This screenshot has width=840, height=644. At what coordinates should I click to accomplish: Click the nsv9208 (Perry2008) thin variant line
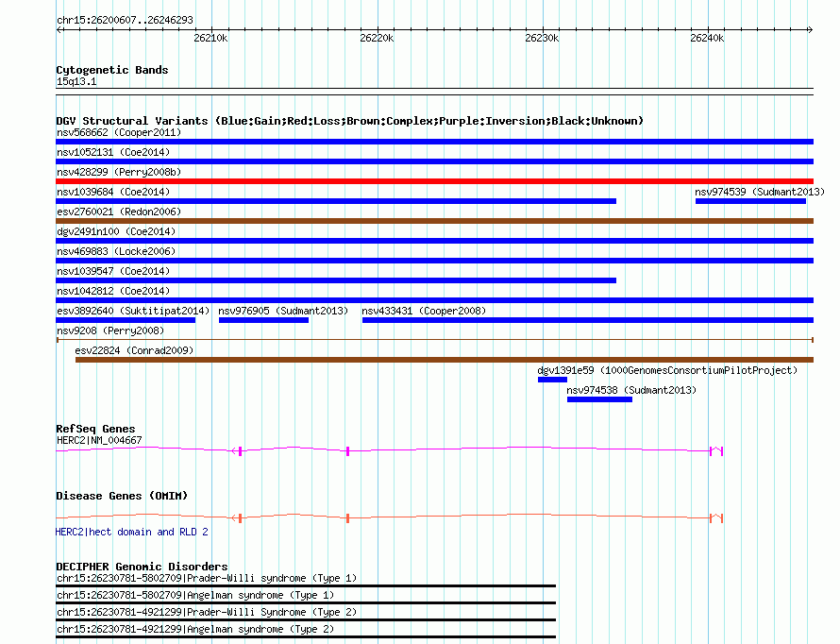pos(434,339)
